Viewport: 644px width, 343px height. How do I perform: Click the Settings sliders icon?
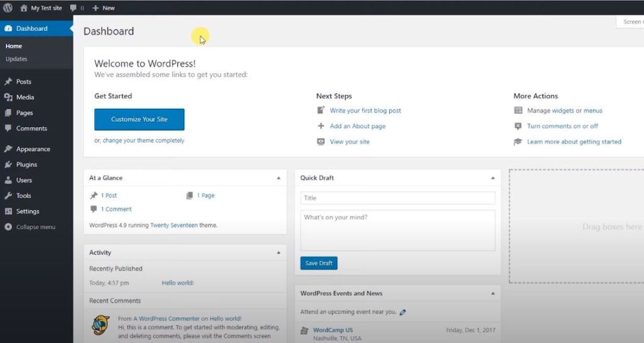pos(8,211)
